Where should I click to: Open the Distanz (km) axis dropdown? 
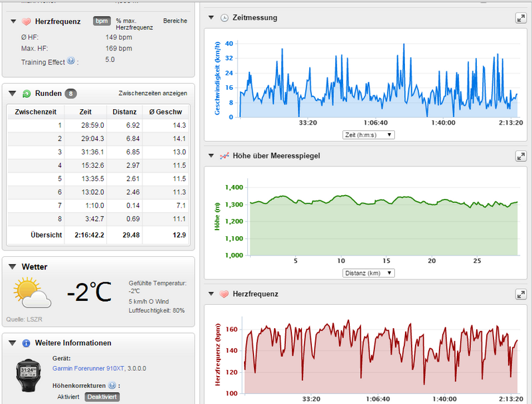(x=368, y=273)
